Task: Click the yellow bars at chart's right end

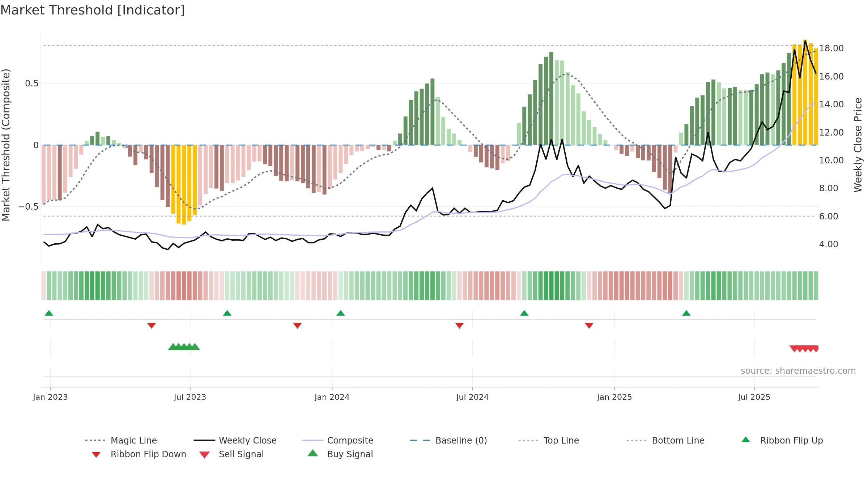Action: 805,93
